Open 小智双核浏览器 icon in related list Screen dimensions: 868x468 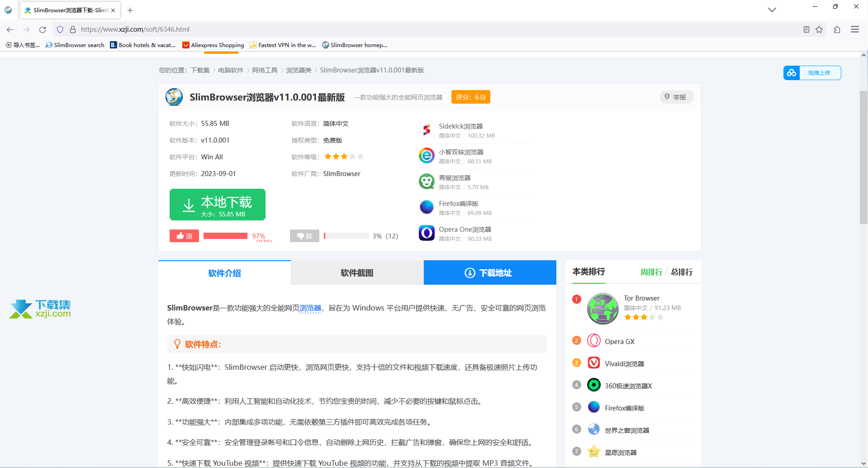(427, 156)
